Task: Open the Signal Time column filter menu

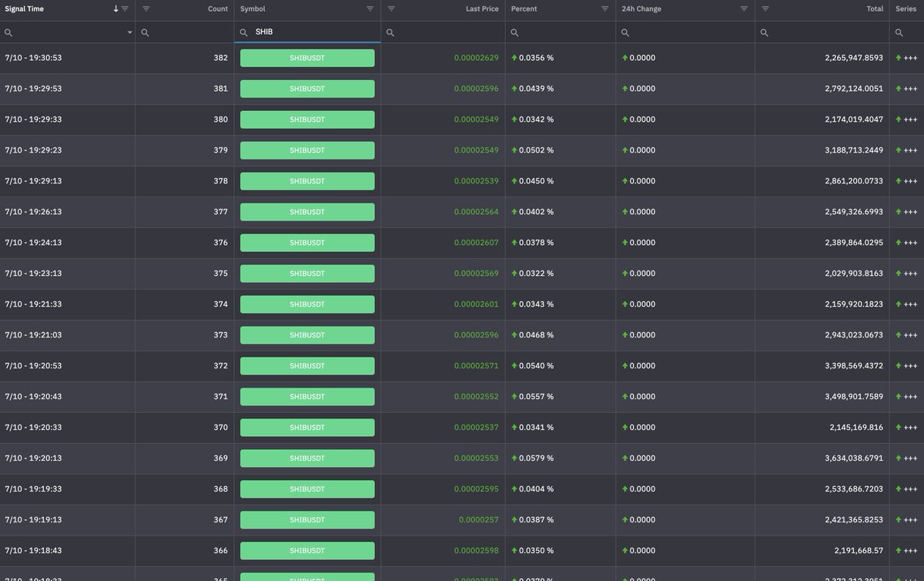Action: 125,9
